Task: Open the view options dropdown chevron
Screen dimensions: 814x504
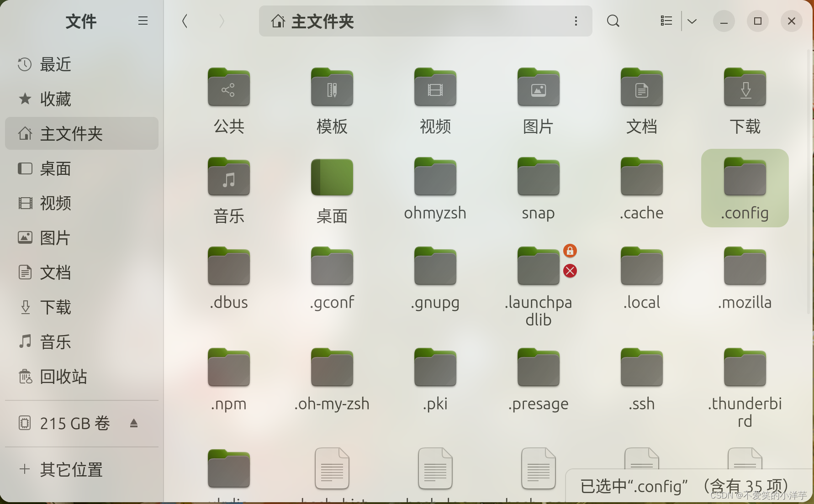Action: click(692, 21)
